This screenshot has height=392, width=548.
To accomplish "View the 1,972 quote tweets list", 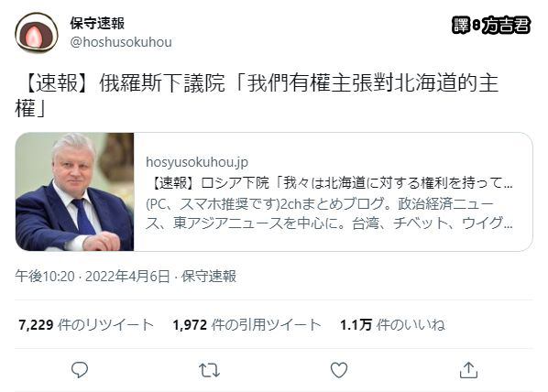I will 247,324.
